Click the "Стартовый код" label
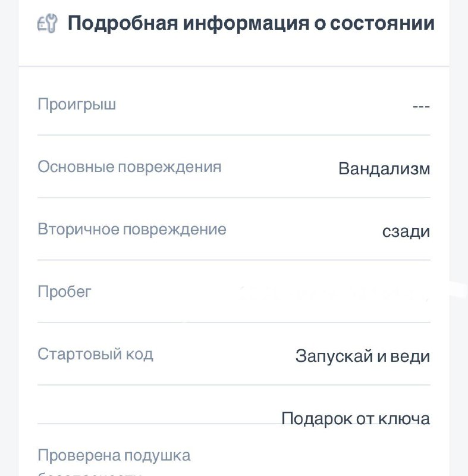Image resolution: width=468 pixels, height=476 pixels. click(x=95, y=354)
